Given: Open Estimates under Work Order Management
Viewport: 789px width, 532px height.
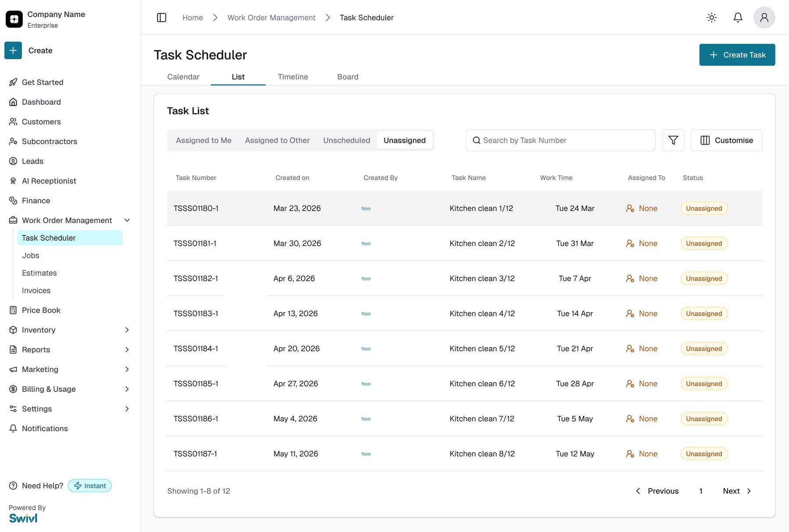Looking at the screenshot, I should click(x=39, y=273).
